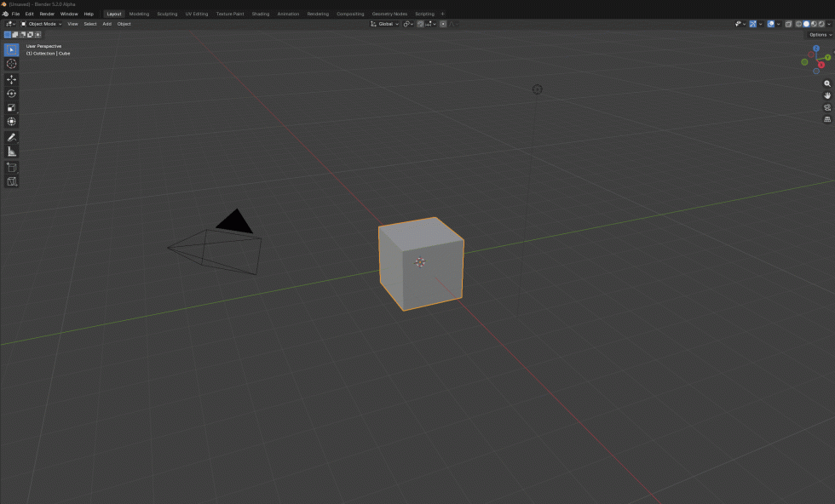
Task: Select the Transform tool
Action: 11,122
